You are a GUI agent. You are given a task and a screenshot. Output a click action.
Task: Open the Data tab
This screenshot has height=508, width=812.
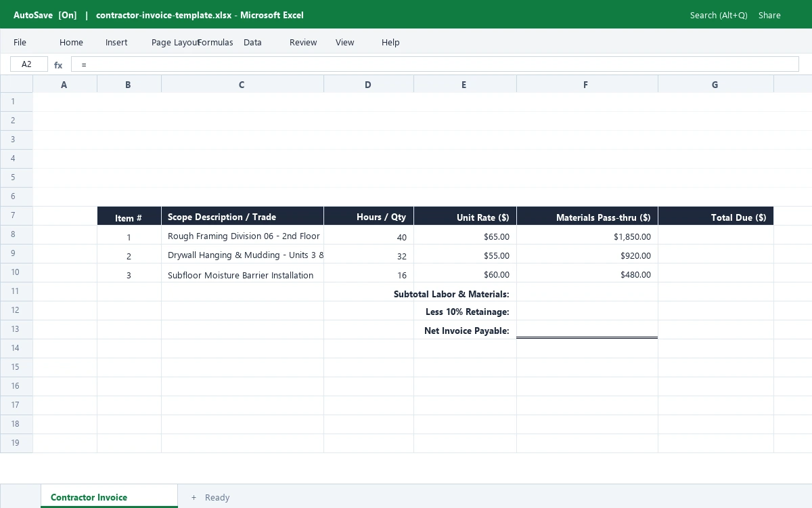coord(252,42)
